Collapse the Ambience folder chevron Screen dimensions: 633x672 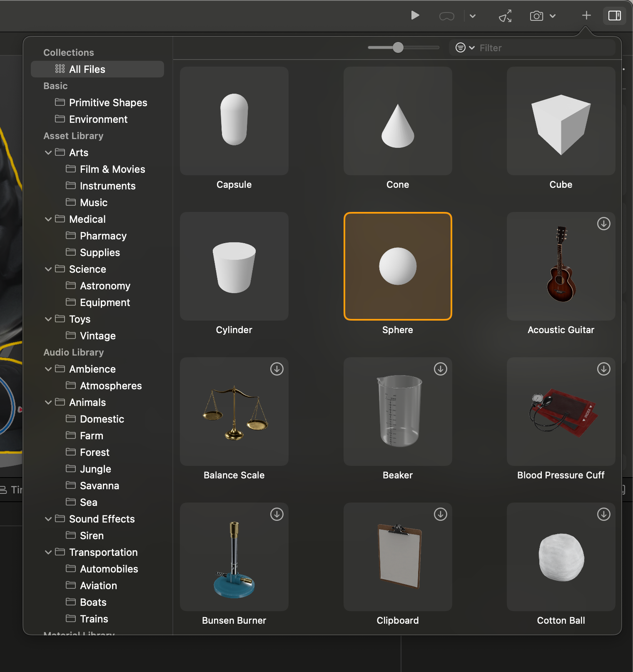pos(48,369)
